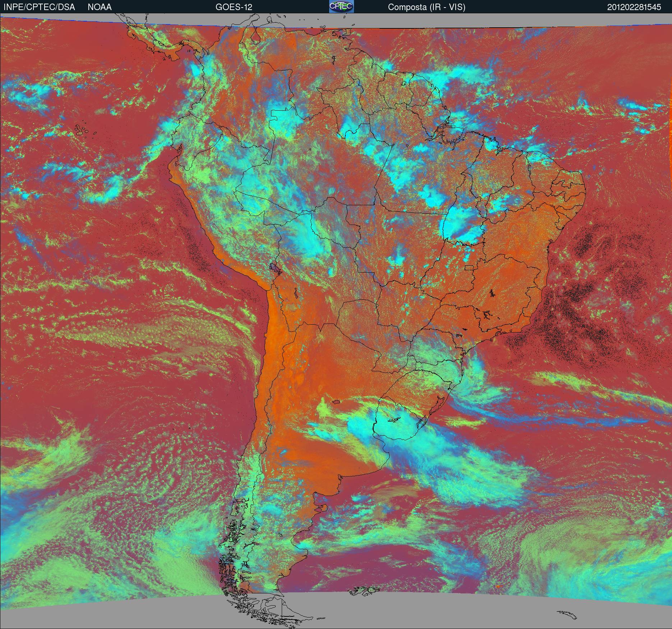
Task: Click the 'GOES-12' satellite label
Action: coord(234,7)
